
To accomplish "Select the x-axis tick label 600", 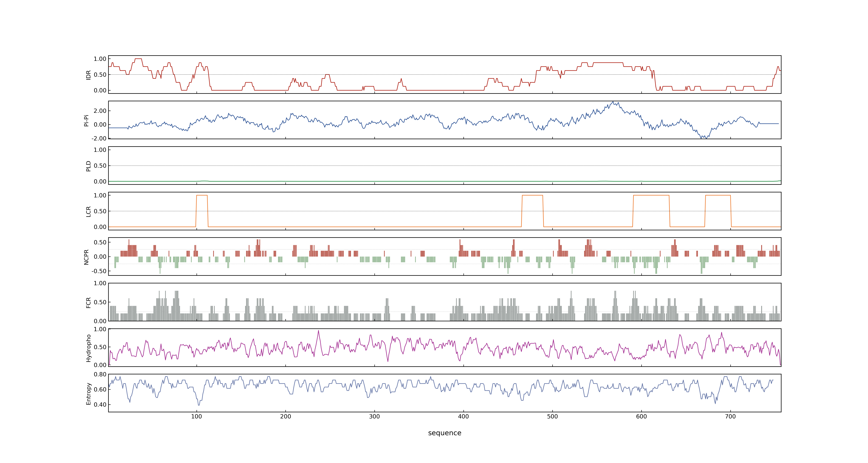I will click(x=641, y=416).
